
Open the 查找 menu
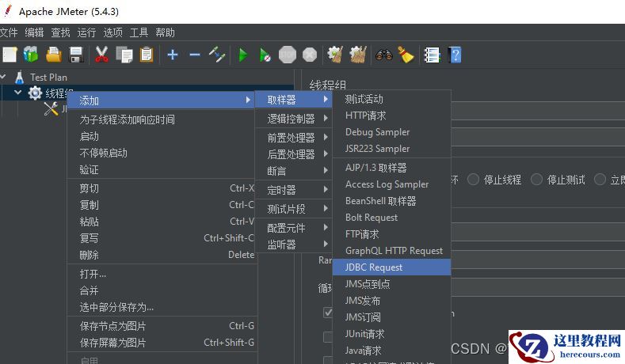[60, 32]
